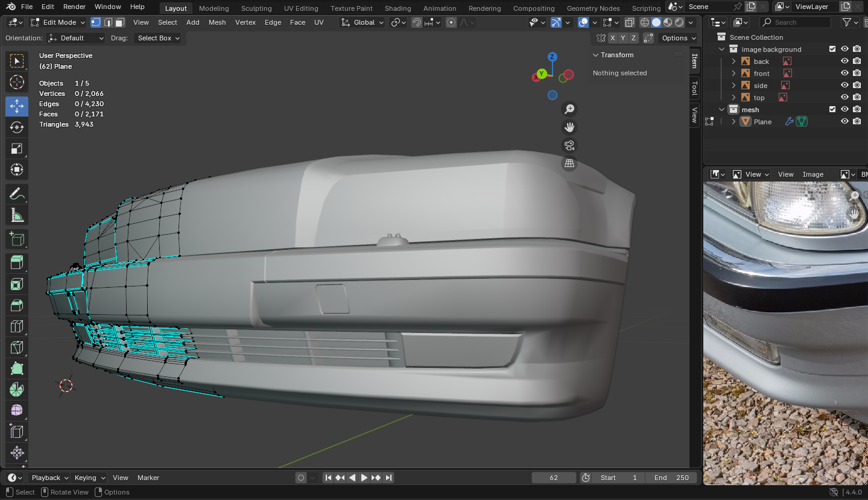Select the Knife tool
This screenshot has height=500, width=868.
(x=17, y=347)
